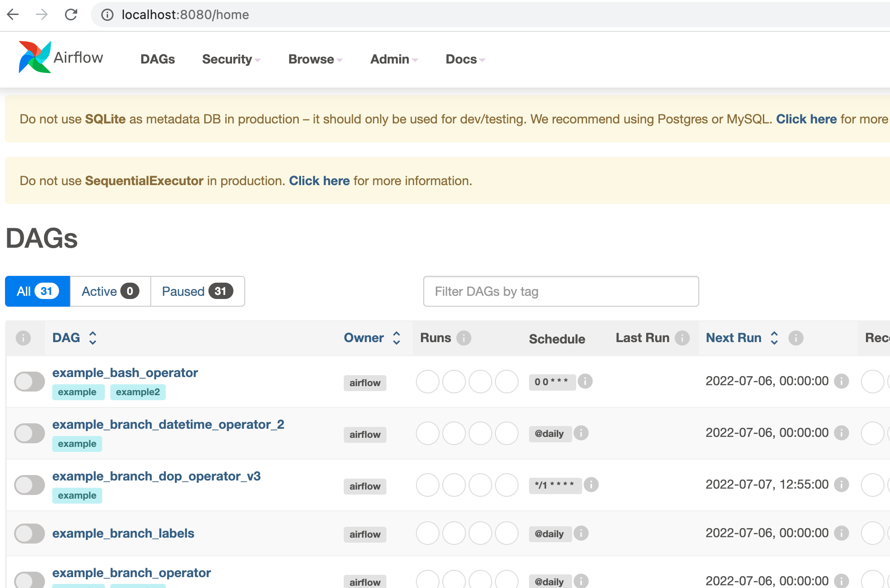Viewport: 890px width, 588px height.
Task: Click @daily schedule for example_branch_datetime_operator_2
Action: coord(550,434)
